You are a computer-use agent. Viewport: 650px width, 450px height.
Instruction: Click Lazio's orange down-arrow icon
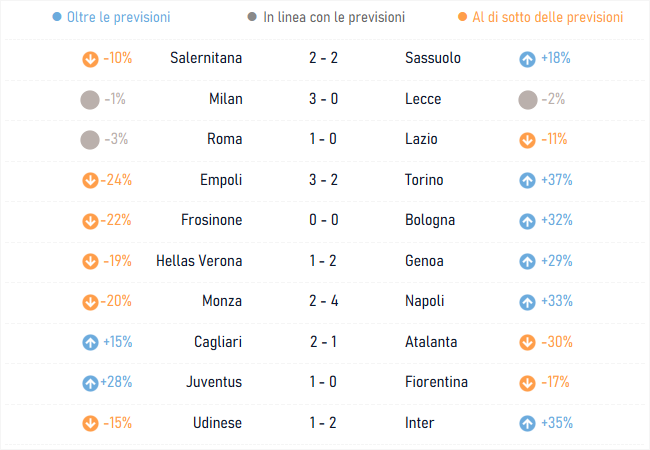click(527, 140)
